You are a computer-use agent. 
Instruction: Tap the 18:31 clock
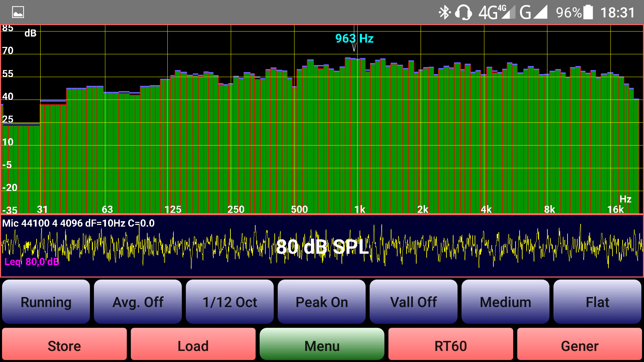(x=617, y=13)
